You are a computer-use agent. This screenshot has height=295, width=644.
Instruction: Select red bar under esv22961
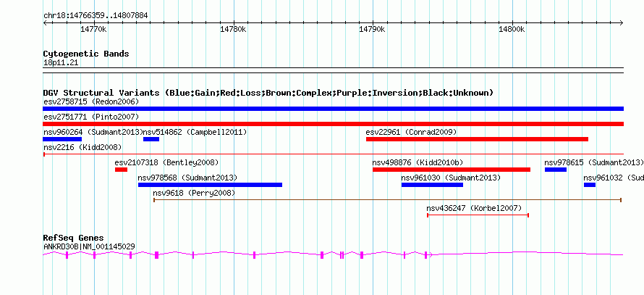[x=477, y=139]
